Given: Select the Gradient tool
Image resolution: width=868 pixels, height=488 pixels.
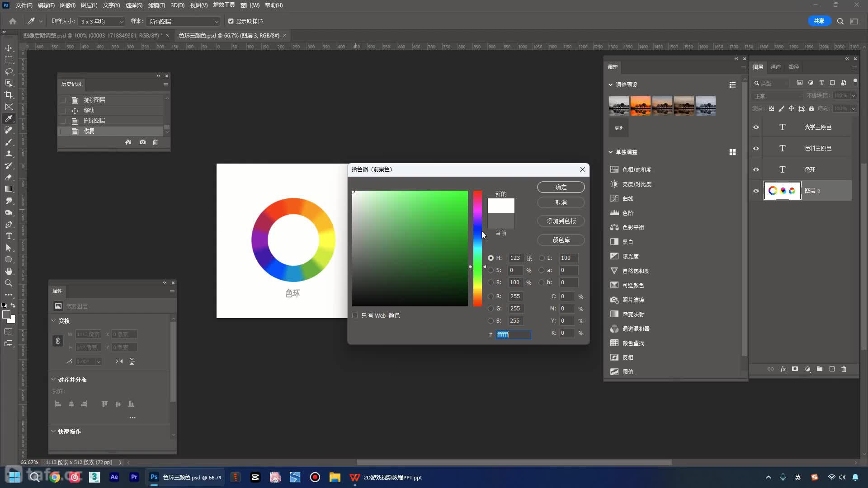Looking at the screenshot, I should [x=9, y=189].
